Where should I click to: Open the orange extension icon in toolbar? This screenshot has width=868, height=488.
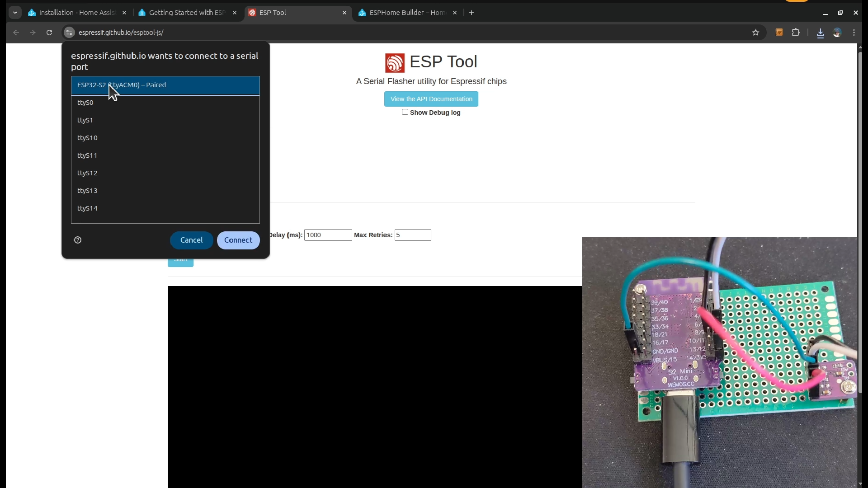coord(779,33)
